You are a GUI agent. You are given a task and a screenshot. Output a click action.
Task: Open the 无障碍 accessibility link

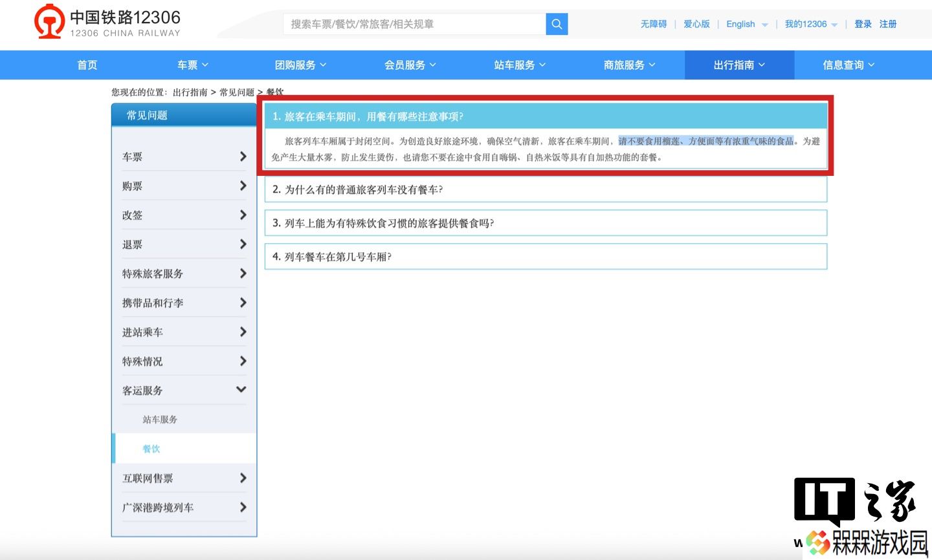(x=654, y=24)
